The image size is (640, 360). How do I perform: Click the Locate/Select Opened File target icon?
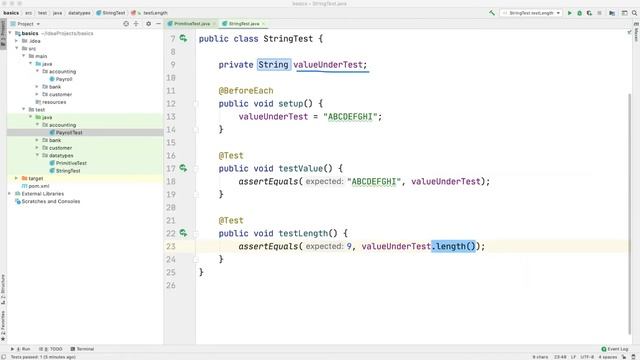pyautogui.click(x=126, y=24)
